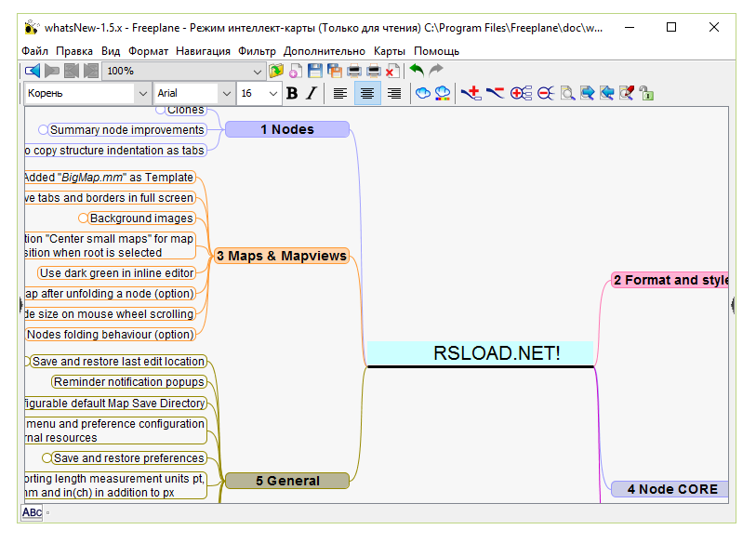Screen dimensions: 756x543
Task: Click the Save As double-floppy icon
Action: [335, 71]
